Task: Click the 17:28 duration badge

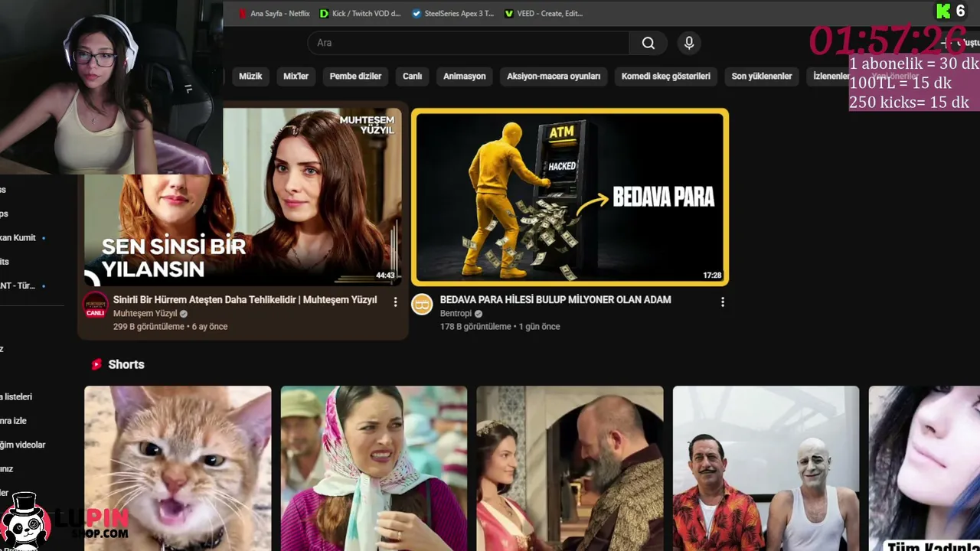Action: (x=712, y=275)
